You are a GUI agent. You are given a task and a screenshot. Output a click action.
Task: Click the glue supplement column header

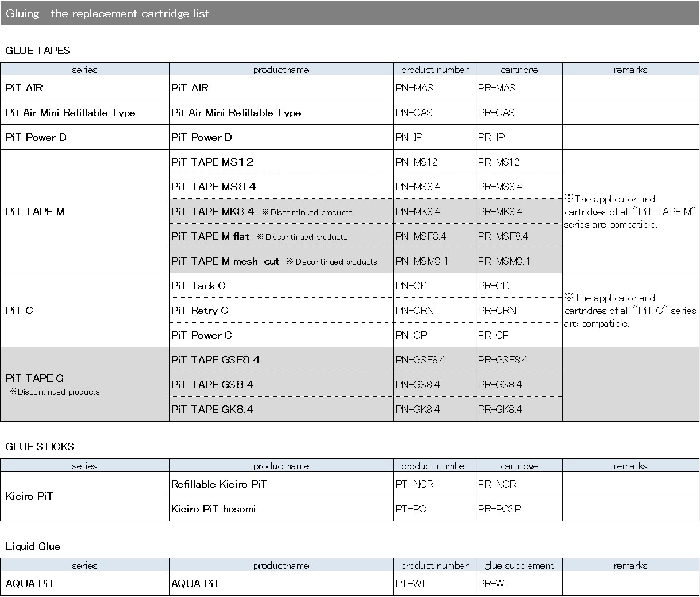point(519,565)
